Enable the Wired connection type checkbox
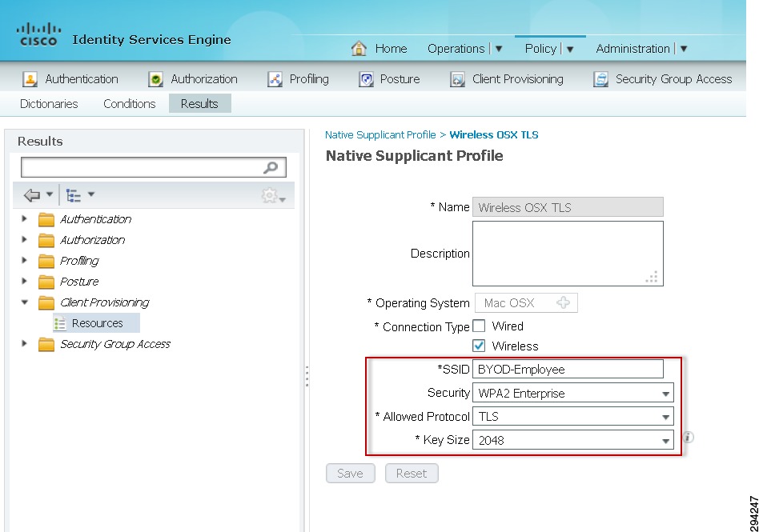This screenshot has height=532, width=759. coord(479,326)
